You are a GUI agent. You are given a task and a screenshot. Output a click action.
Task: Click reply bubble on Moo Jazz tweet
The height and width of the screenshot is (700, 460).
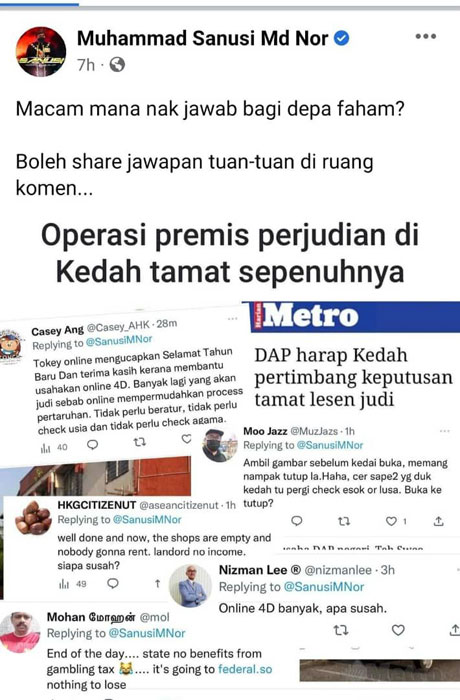[x=297, y=521]
